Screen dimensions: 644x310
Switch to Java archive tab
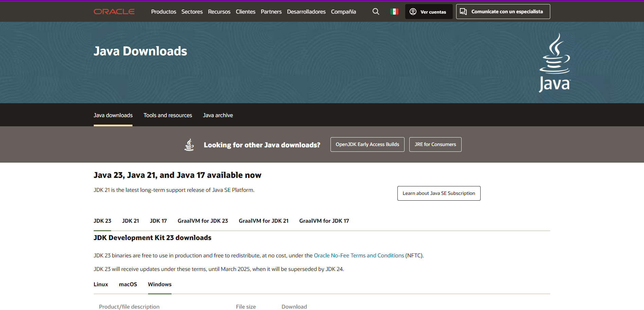click(218, 115)
